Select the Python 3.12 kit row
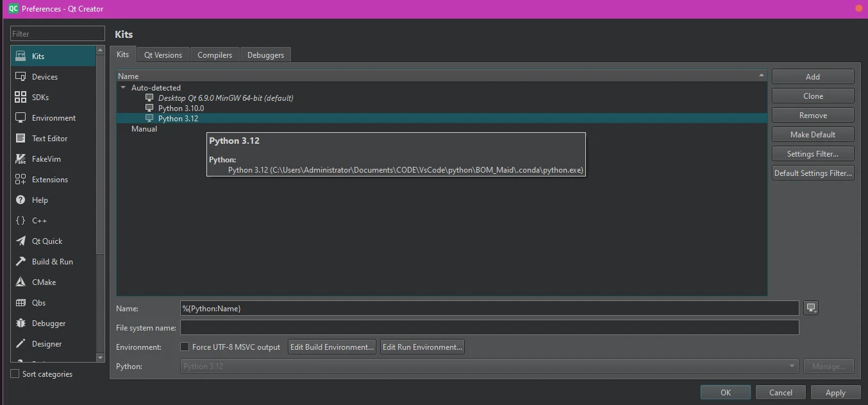Viewport: 868px width, 405px height. (442, 118)
